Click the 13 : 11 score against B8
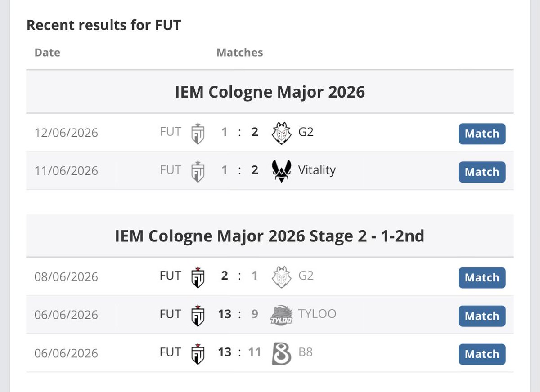This screenshot has width=540, height=392. tap(239, 352)
